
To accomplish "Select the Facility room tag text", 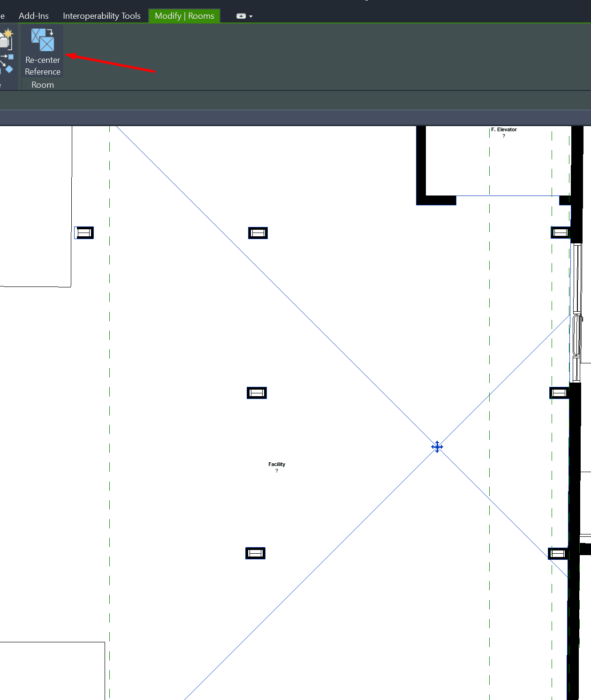I will (277, 464).
